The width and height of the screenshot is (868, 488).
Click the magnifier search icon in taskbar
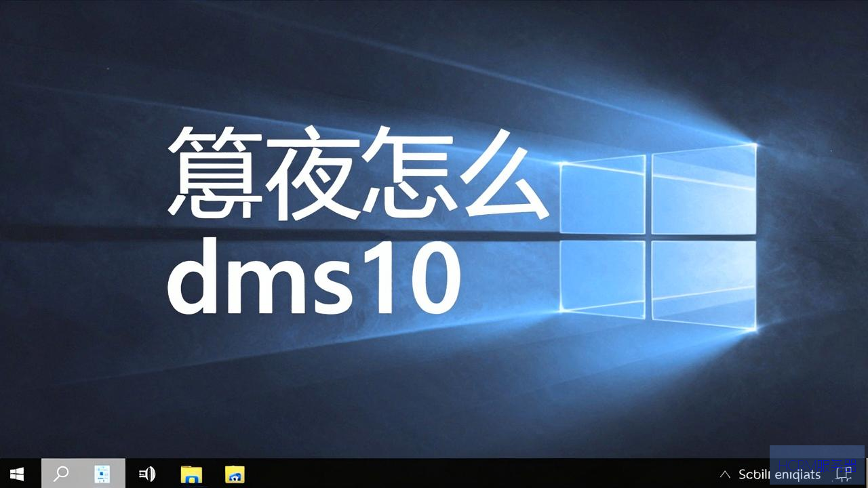61,473
